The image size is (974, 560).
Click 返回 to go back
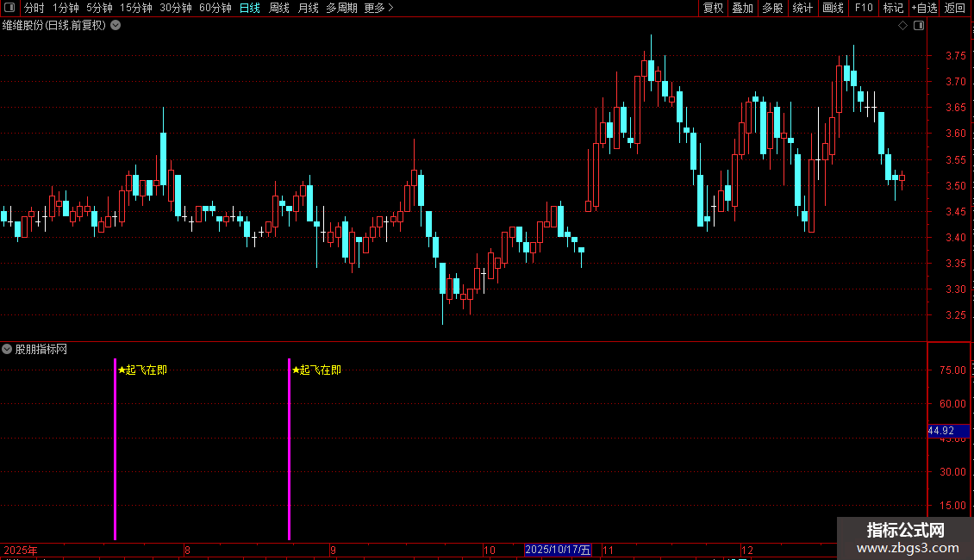pyautogui.click(x=955, y=8)
